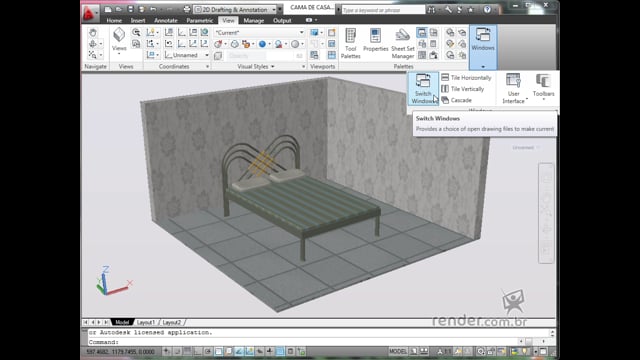Collapse the Windows ribbon panel button
This screenshot has width=640, height=360.
pyautogui.click(x=483, y=47)
